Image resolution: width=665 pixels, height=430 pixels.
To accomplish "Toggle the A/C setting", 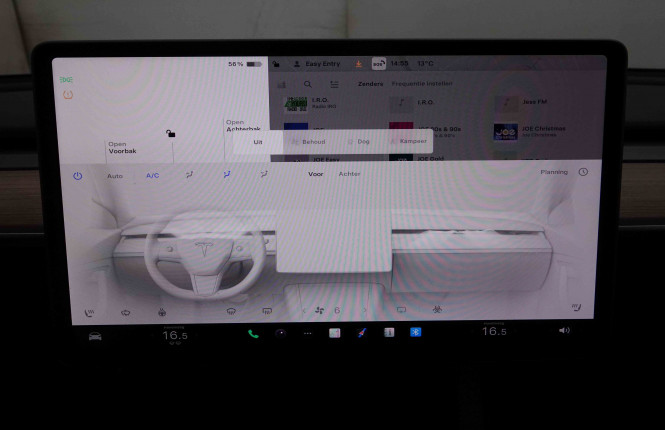I will click(152, 175).
